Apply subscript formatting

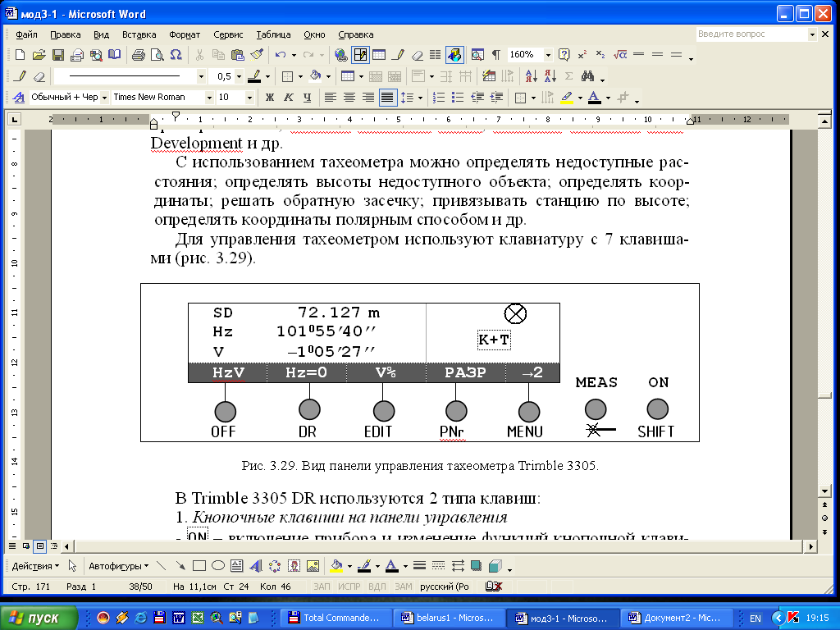[x=600, y=55]
